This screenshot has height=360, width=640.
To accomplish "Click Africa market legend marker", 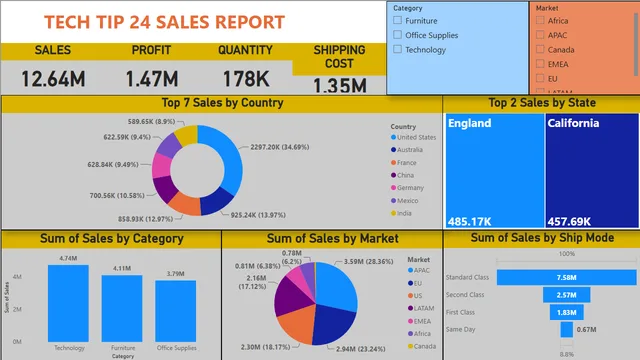I will coord(410,333).
